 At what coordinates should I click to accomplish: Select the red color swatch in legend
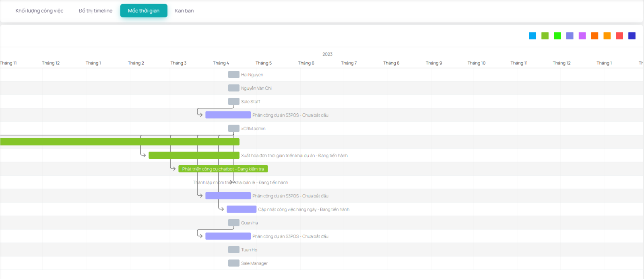[x=619, y=36]
